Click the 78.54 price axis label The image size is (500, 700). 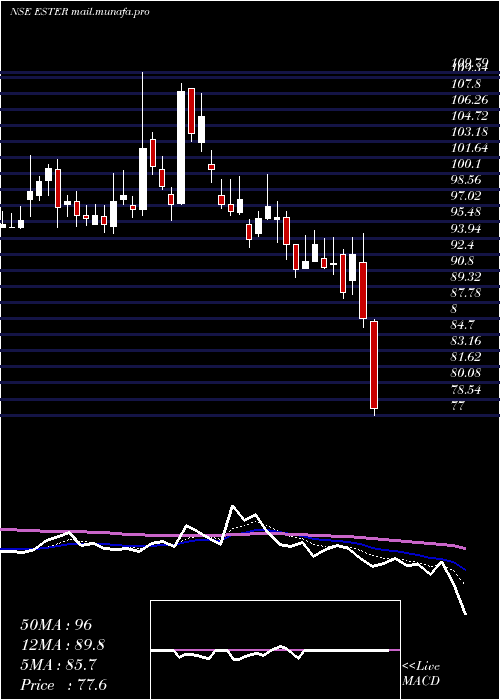coord(466,390)
